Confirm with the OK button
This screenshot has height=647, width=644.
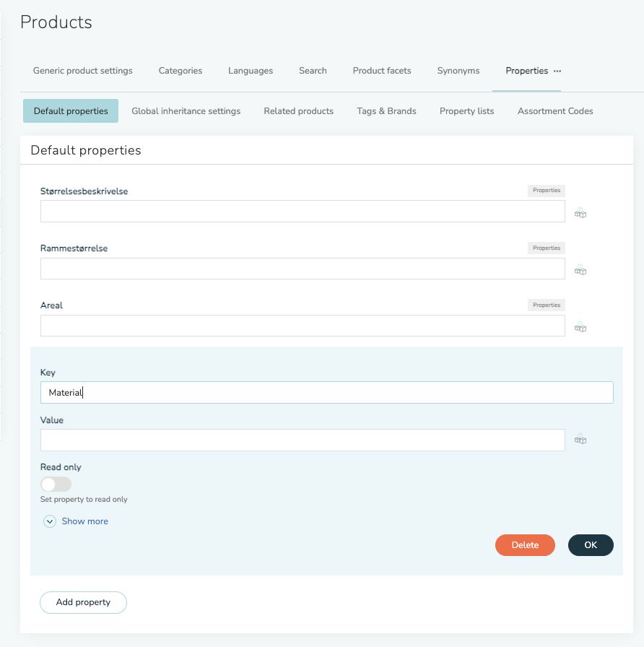coord(591,545)
